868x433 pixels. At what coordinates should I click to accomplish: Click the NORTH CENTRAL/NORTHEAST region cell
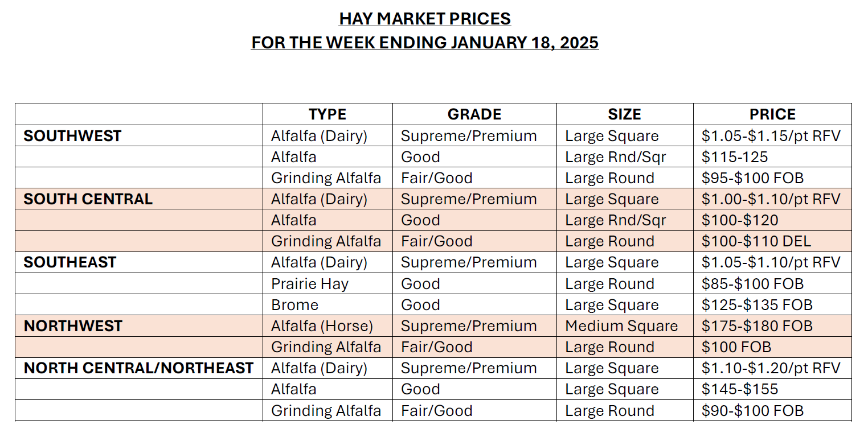point(138,368)
